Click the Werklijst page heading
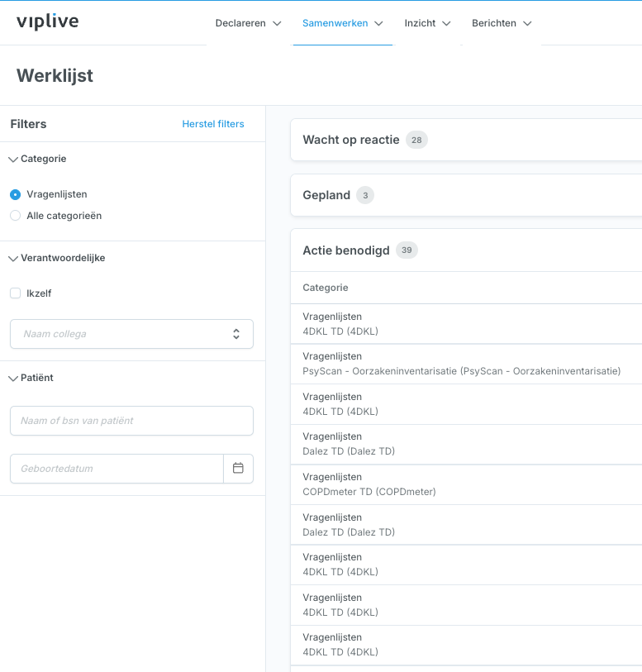The height and width of the screenshot is (672, 642). point(55,75)
